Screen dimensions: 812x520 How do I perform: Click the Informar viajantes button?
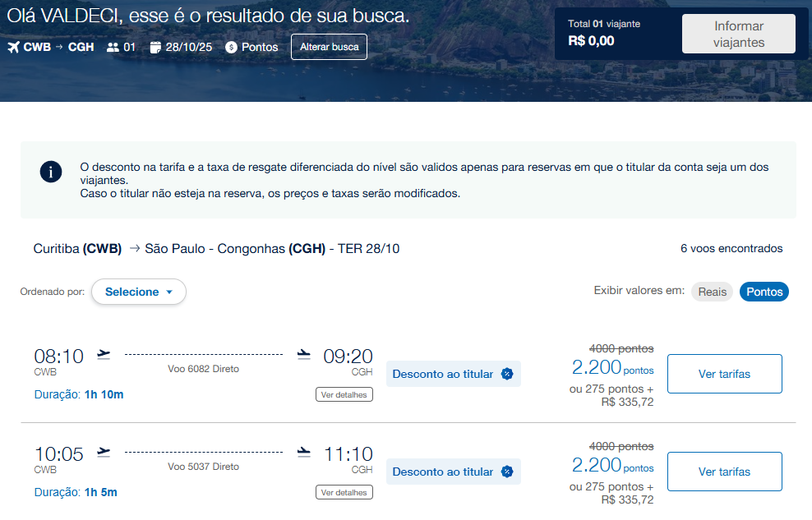[x=738, y=35]
